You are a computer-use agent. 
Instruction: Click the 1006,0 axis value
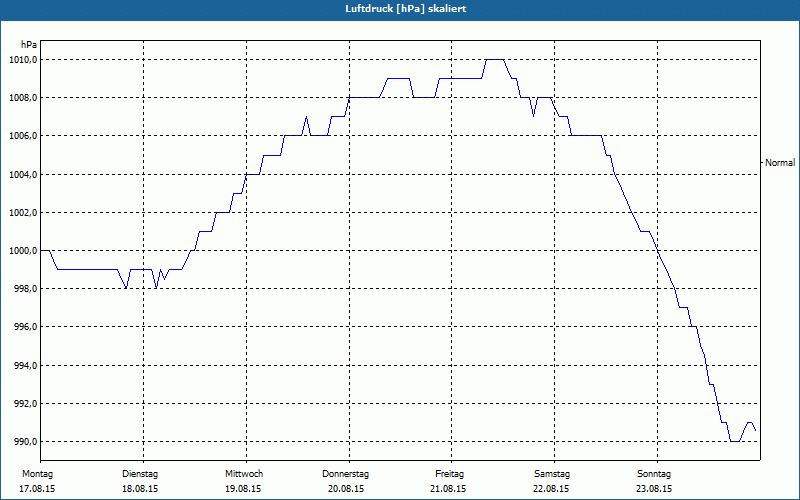[23, 136]
